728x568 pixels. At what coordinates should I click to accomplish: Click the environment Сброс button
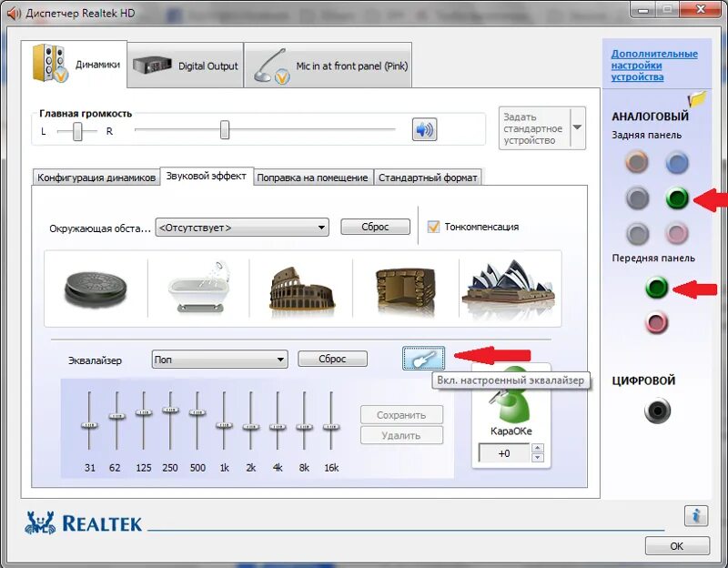375,227
